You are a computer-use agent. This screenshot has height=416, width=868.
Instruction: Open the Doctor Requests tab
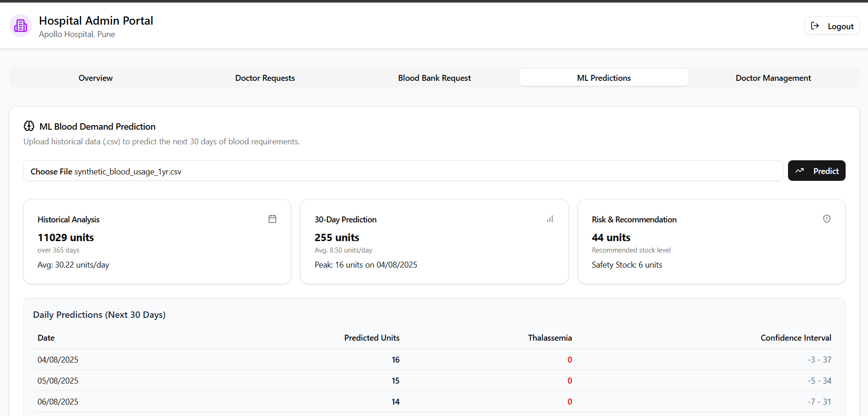pos(265,78)
